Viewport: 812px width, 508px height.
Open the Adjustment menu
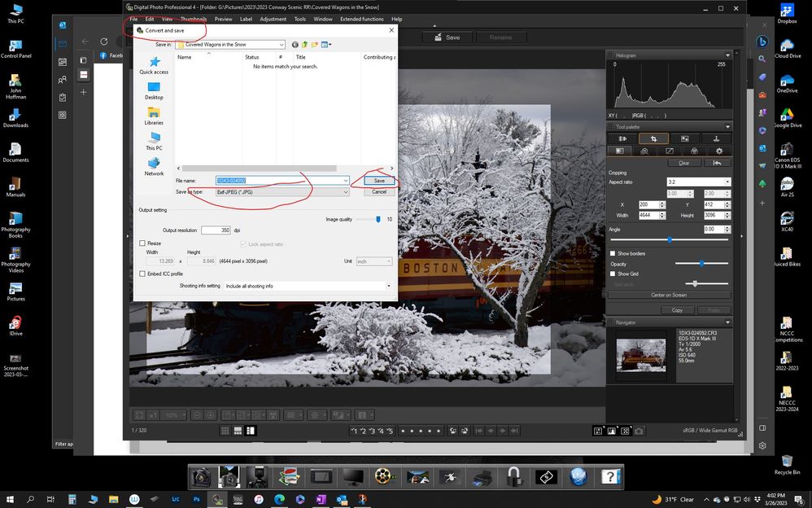coord(273,19)
